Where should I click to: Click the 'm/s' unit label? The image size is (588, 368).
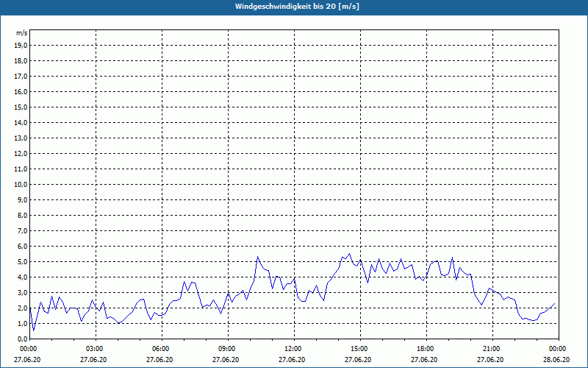21,33
